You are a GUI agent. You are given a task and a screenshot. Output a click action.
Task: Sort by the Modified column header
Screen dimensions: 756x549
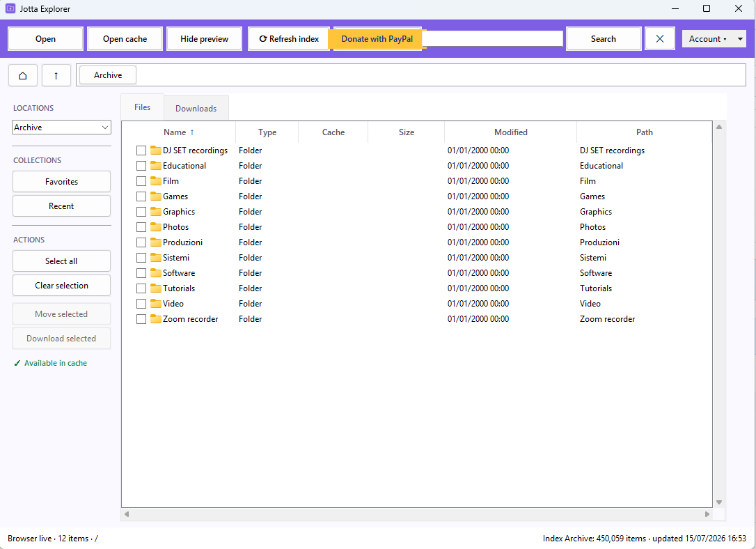510,132
